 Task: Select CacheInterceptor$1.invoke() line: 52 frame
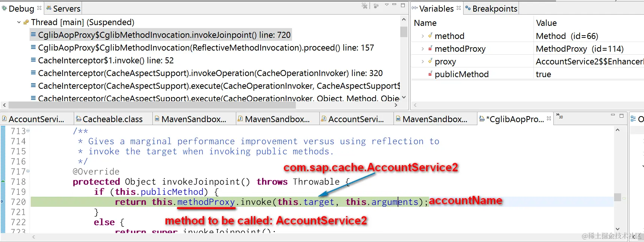tap(106, 61)
